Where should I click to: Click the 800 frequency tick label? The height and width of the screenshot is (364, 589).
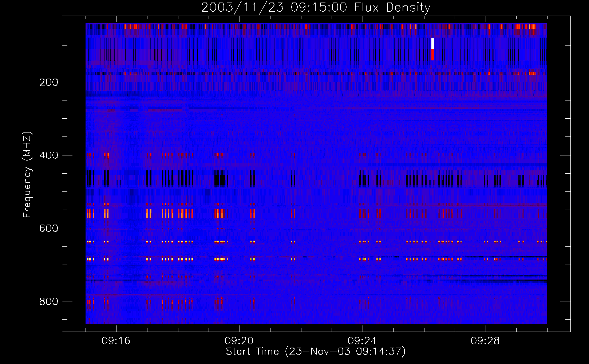click(49, 301)
